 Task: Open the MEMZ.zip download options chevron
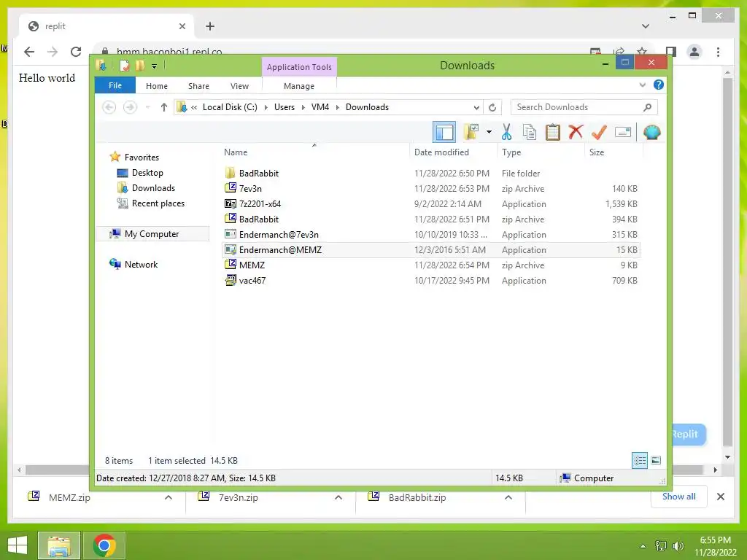click(169, 497)
